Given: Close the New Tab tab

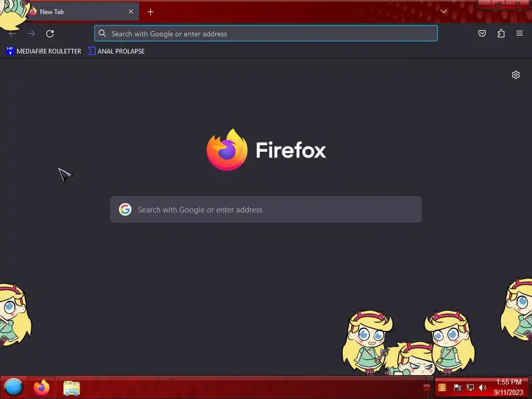Looking at the screenshot, I should tap(131, 11).
